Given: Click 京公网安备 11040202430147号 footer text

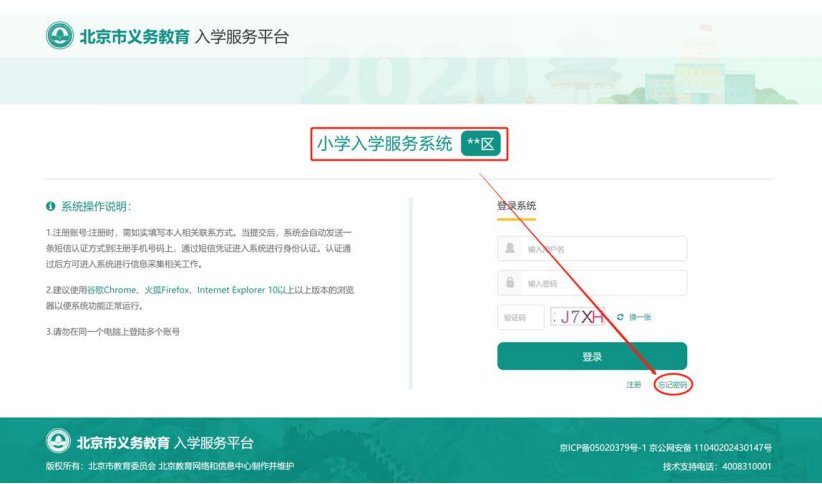Looking at the screenshot, I should [710, 448].
